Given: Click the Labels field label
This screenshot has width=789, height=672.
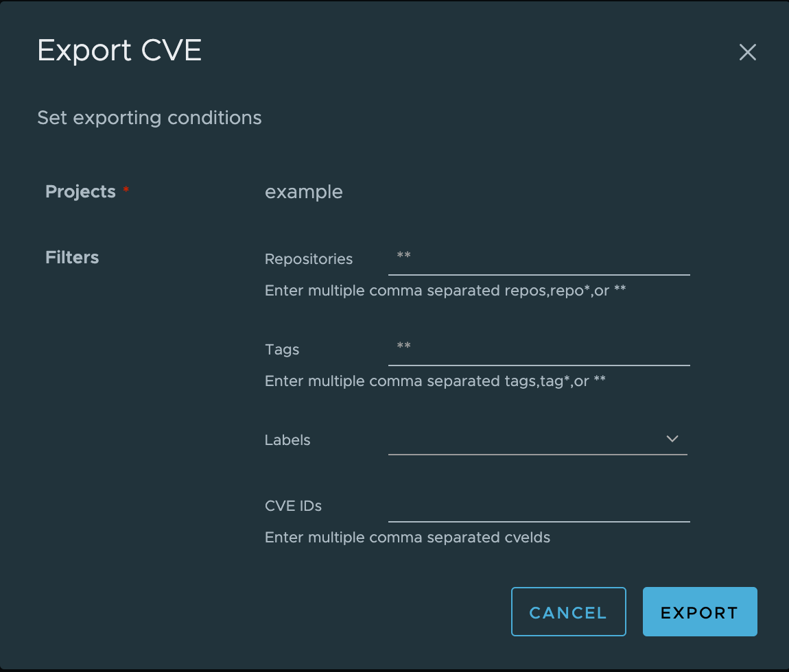Looking at the screenshot, I should coord(287,440).
